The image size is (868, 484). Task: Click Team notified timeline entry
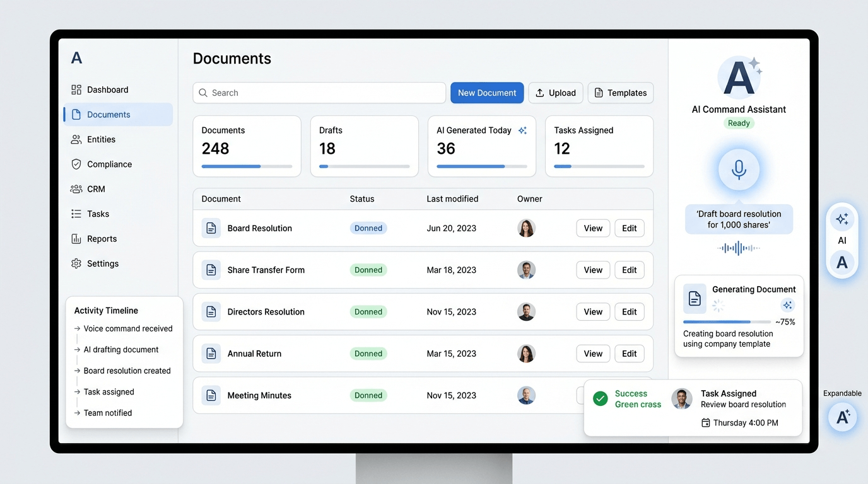pyautogui.click(x=103, y=413)
